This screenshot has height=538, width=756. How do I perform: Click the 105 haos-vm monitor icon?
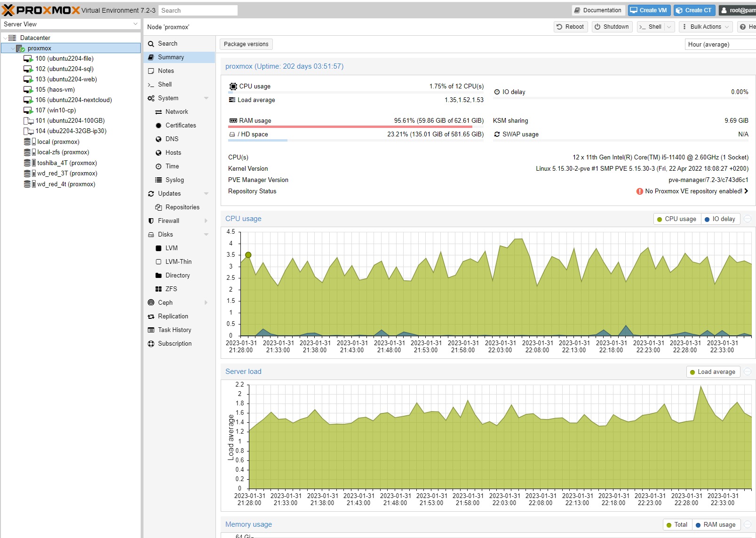pos(28,90)
